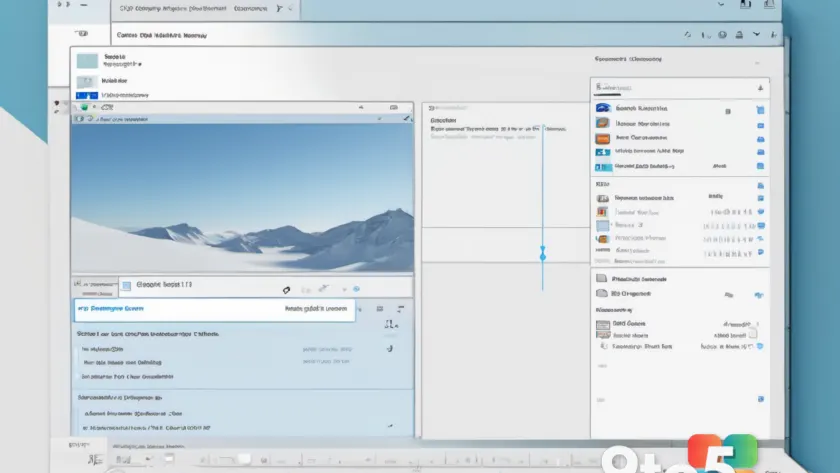
Task: Click the small blue icon near the bottom-right of the right panel
Action: tap(761, 399)
